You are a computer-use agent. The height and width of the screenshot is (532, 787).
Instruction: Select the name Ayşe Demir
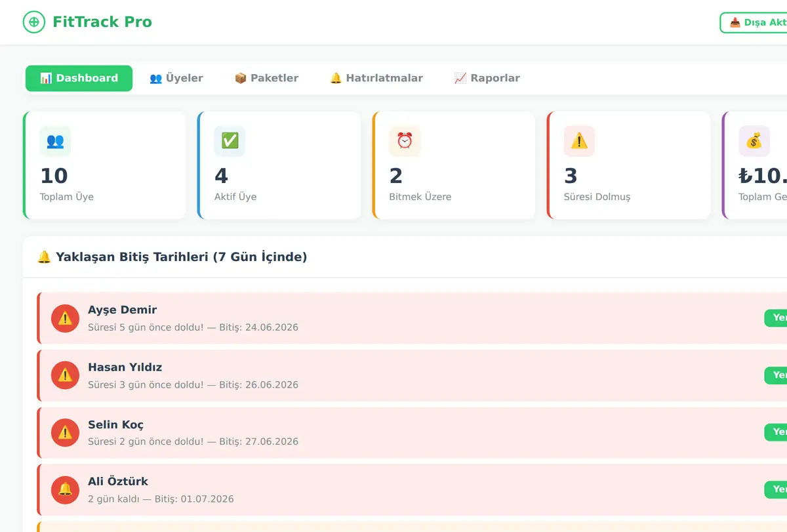tap(122, 310)
